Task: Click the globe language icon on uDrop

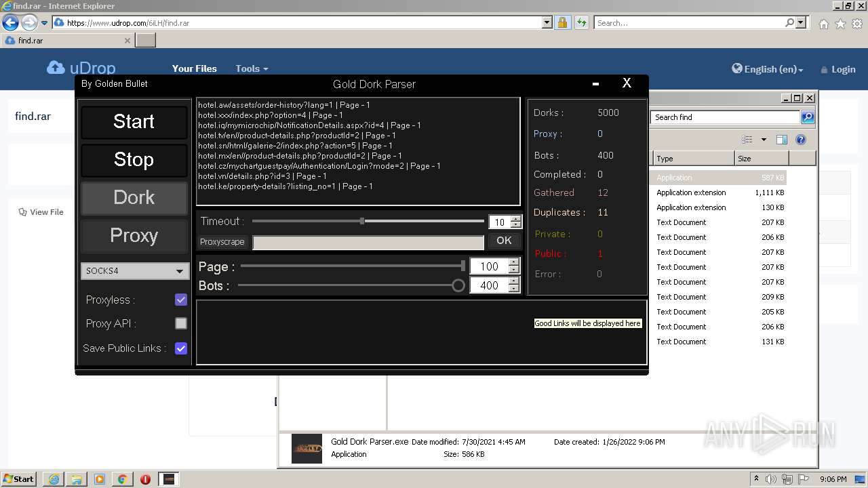Action: 737,68
